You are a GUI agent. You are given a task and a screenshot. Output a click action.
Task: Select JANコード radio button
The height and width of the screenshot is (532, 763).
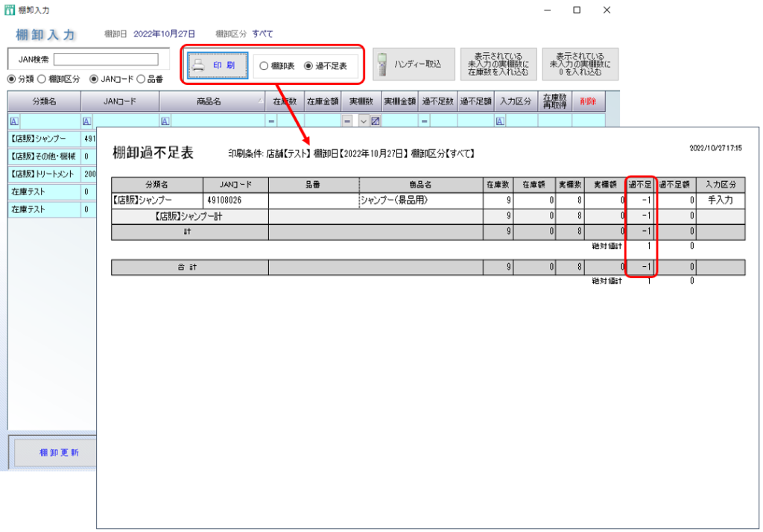point(94,79)
